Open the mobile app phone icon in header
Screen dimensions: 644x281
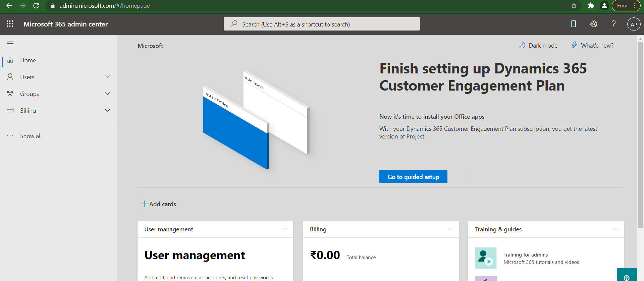point(574,24)
